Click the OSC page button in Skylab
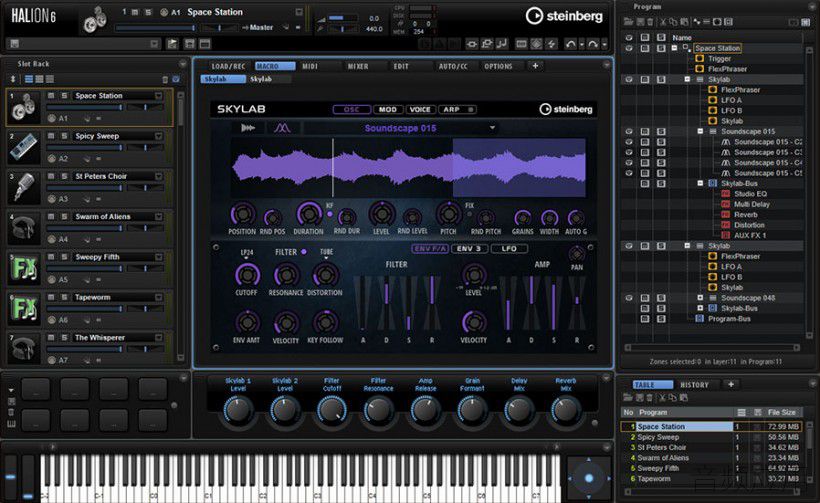Image resolution: width=820 pixels, height=503 pixels. point(351,109)
